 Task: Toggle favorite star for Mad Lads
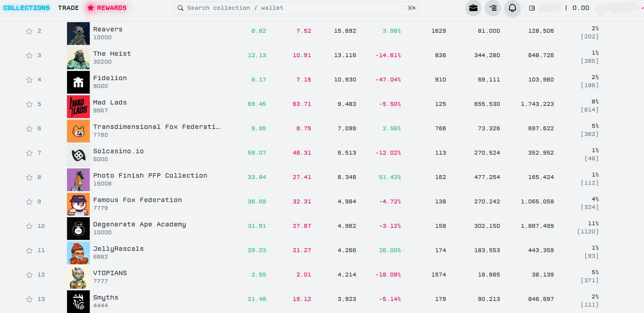[29, 104]
